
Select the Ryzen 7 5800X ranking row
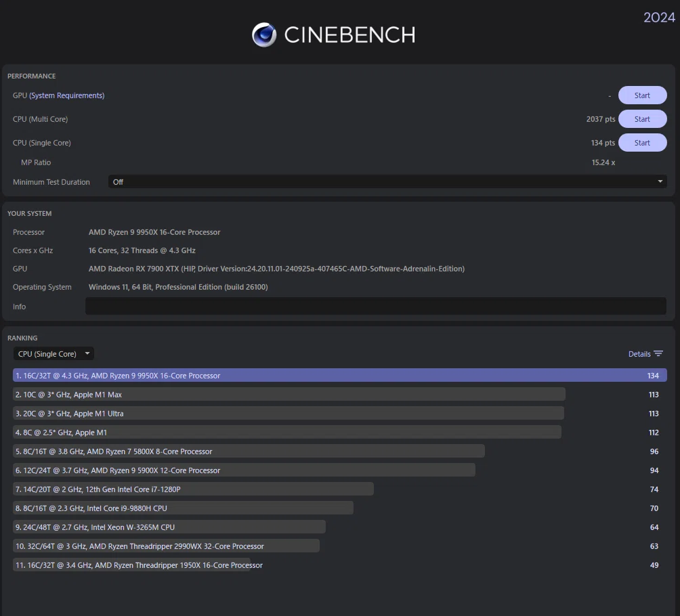point(339,452)
